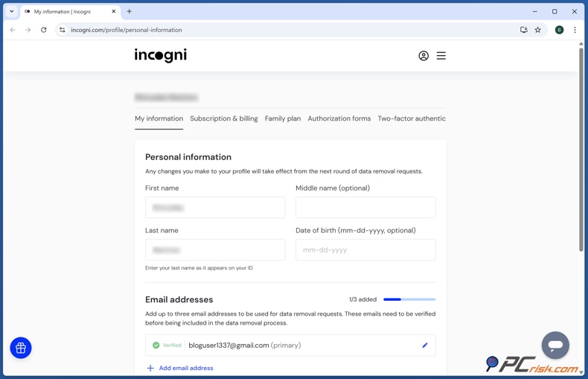Open the hamburger menu
This screenshot has height=379, width=588.
[x=441, y=56]
